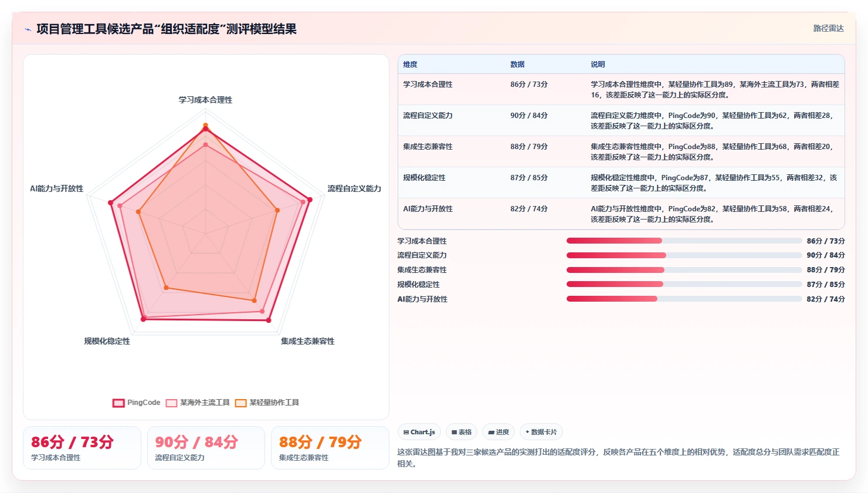Click the Chart.js tag chip

click(x=419, y=432)
